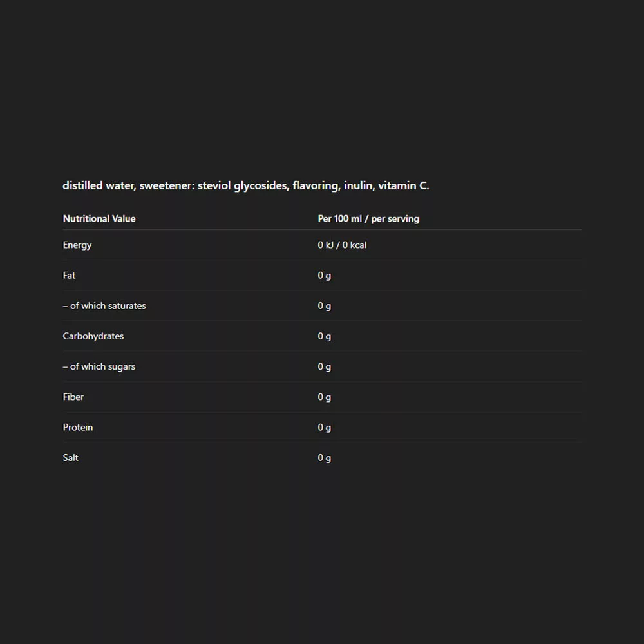Click the 0 g value for Carbohydrates
The height and width of the screenshot is (644, 644).
point(325,336)
